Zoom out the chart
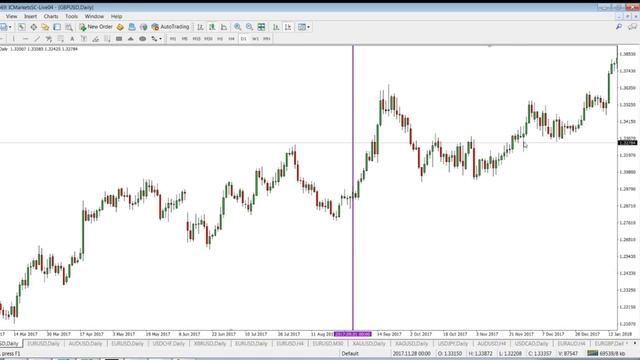Viewport: 640px width, 360px height. click(x=249, y=27)
